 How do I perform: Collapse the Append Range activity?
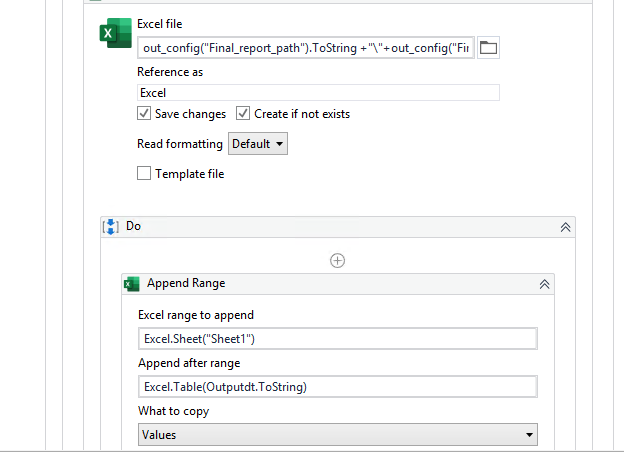545,284
